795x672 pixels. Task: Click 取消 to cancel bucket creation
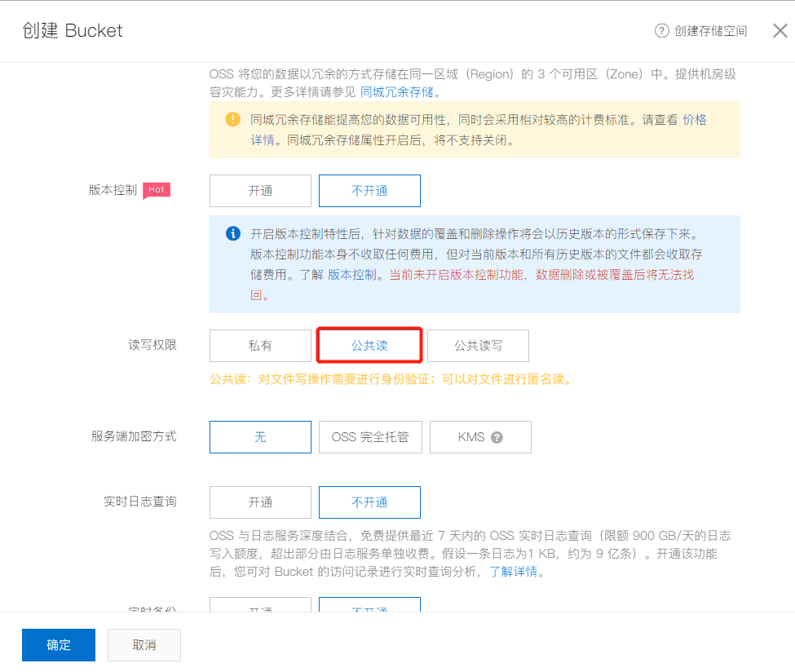pos(144,644)
